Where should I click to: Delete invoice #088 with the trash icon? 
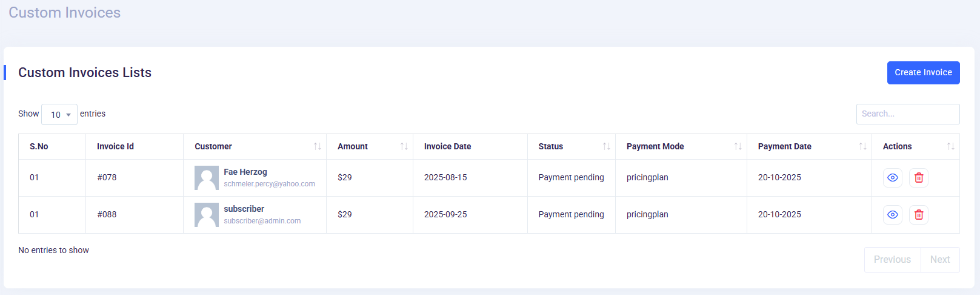coord(918,215)
